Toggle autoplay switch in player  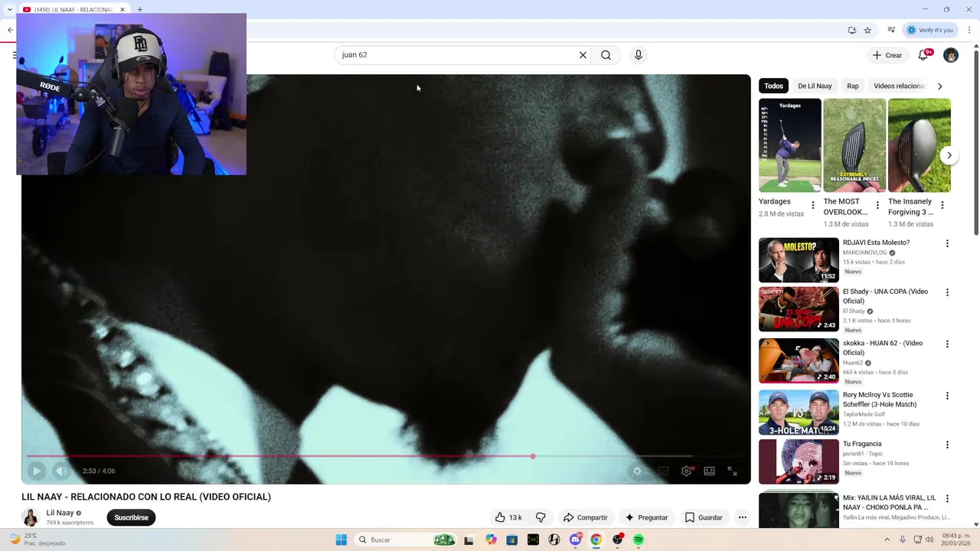(637, 471)
